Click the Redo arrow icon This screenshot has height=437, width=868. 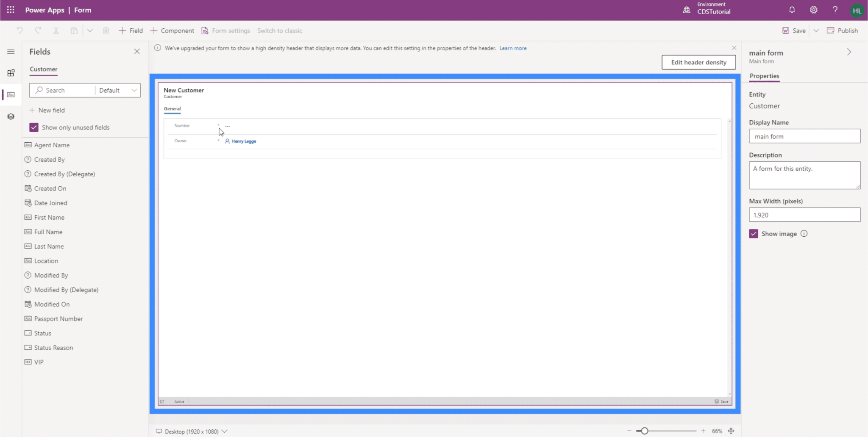point(38,30)
